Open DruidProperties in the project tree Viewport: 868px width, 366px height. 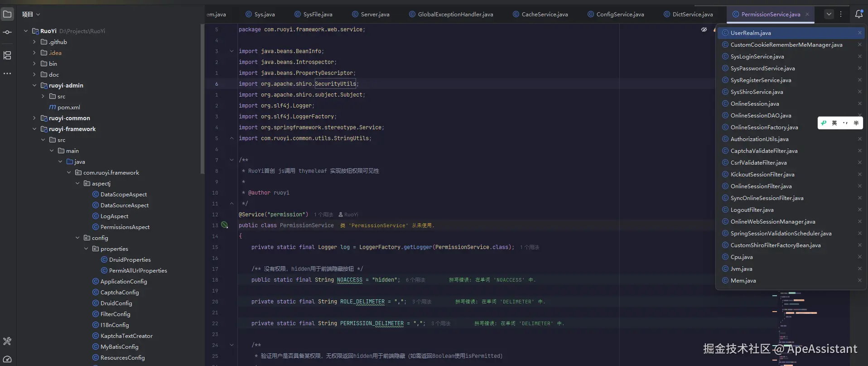[x=130, y=259]
